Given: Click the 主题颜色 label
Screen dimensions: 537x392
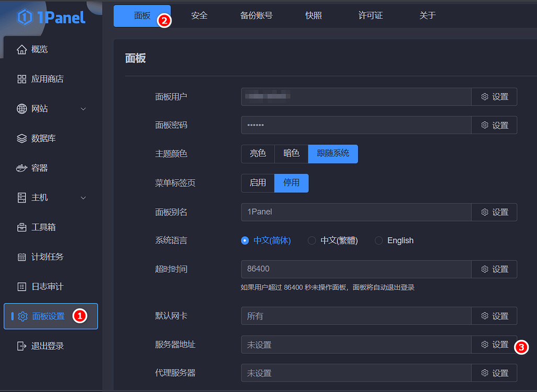Looking at the screenshot, I should [x=171, y=154].
